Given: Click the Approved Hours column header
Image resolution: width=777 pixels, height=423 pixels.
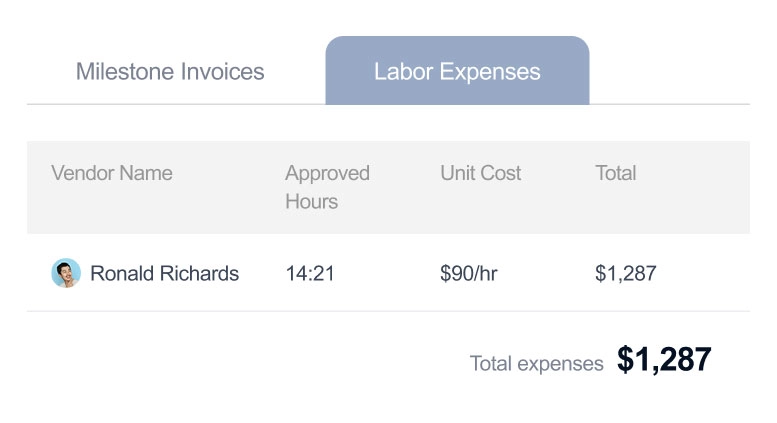Looking at the screenshot, I should coord(327,187).
